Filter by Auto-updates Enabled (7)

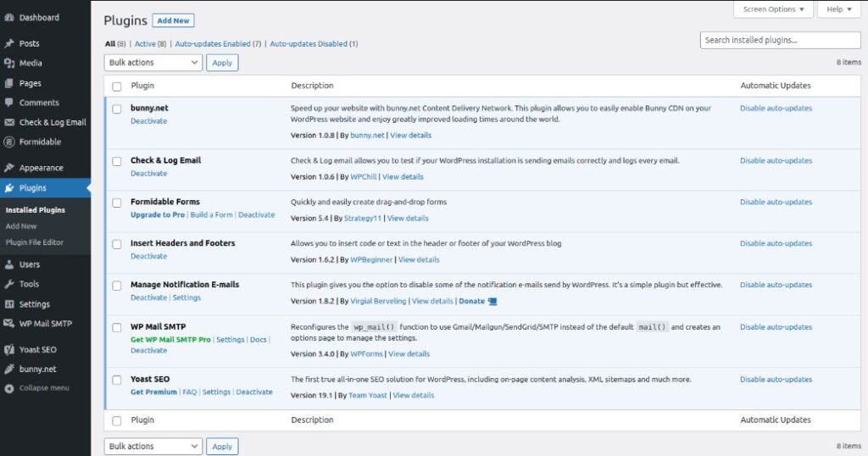click(218, 44)
